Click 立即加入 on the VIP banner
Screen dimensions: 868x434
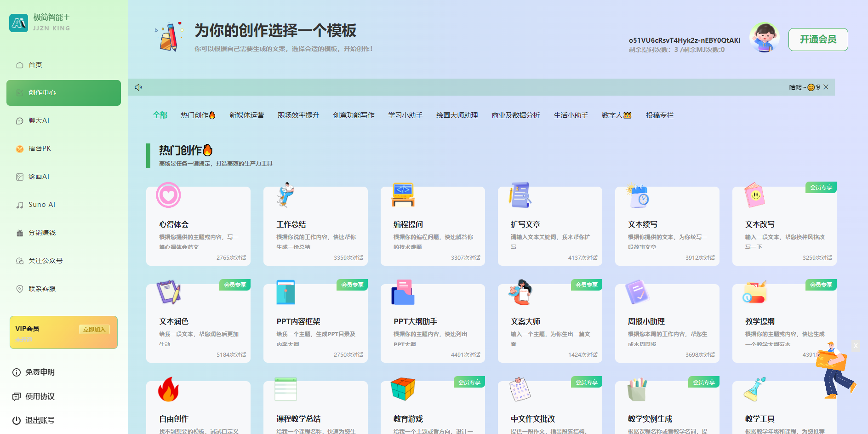[94, 329]
